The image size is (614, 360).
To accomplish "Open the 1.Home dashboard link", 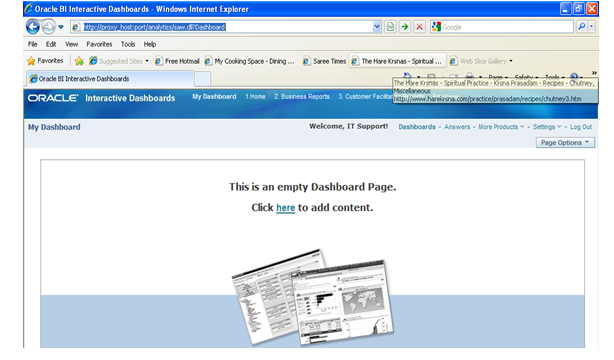I will (255, 96).
